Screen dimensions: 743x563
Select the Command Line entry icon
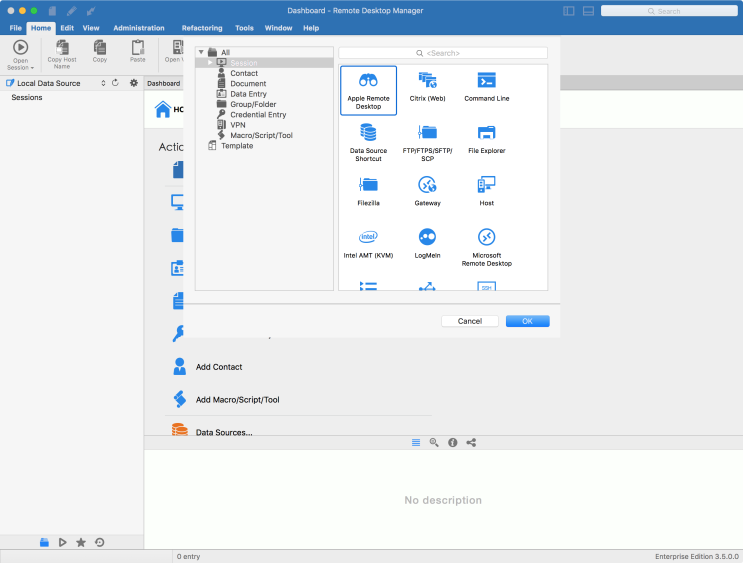tap(486, 86)
